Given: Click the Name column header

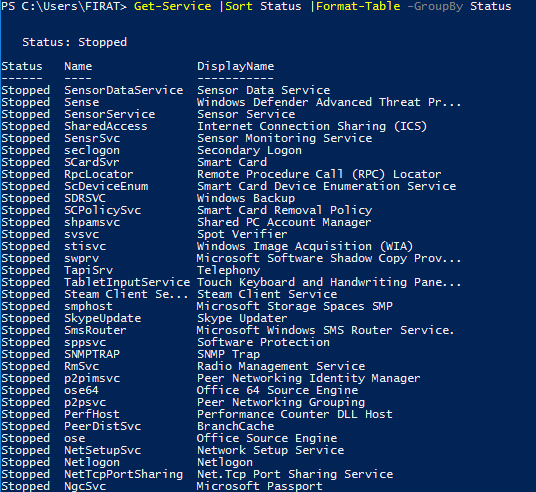Looking at the screenshot, I should tap(78, 66).
